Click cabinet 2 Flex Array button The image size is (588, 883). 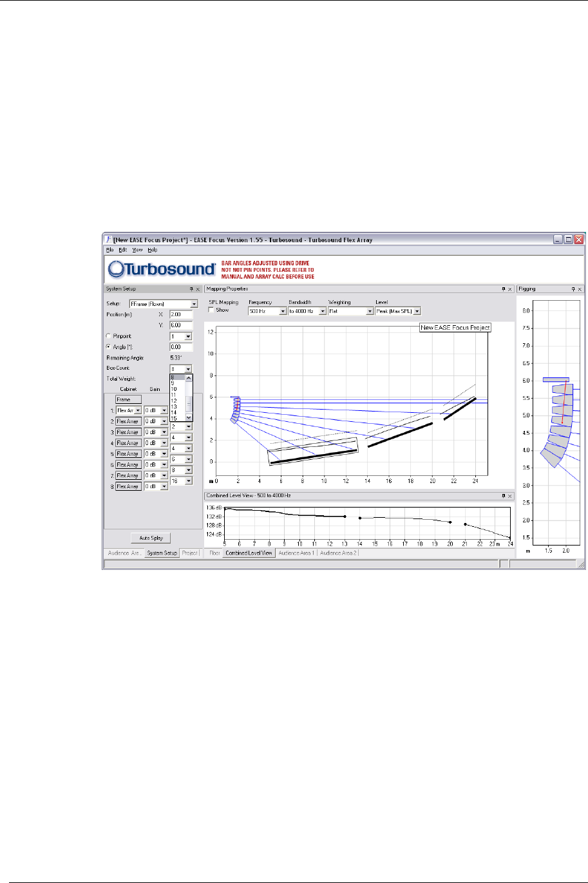click(x=128, y=421)
